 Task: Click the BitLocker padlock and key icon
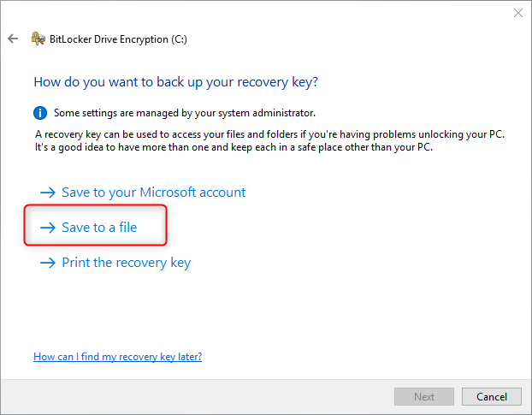pyautogui.click(x=38, y=39)
